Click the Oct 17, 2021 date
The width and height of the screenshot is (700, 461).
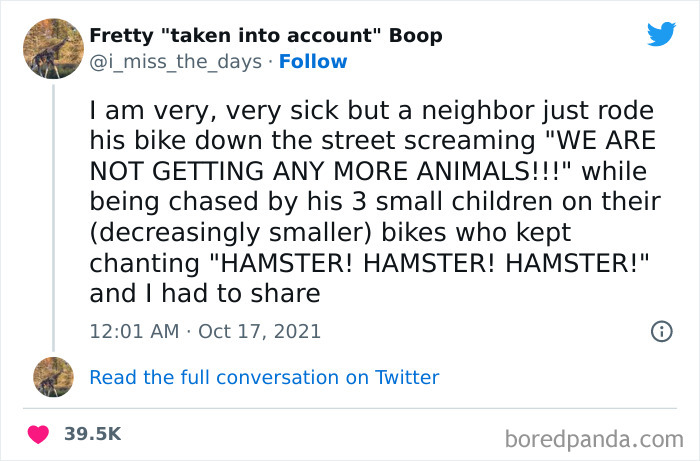[x=259, y=331]
